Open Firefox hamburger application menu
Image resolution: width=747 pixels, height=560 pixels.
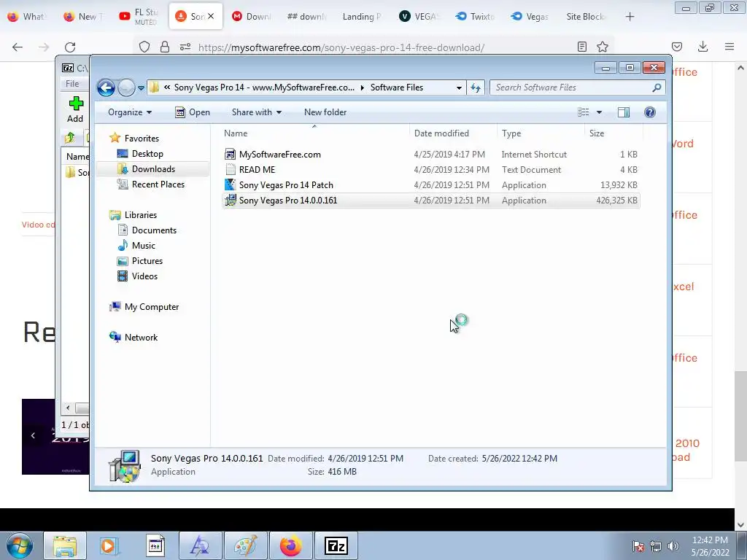coord(729,47)
